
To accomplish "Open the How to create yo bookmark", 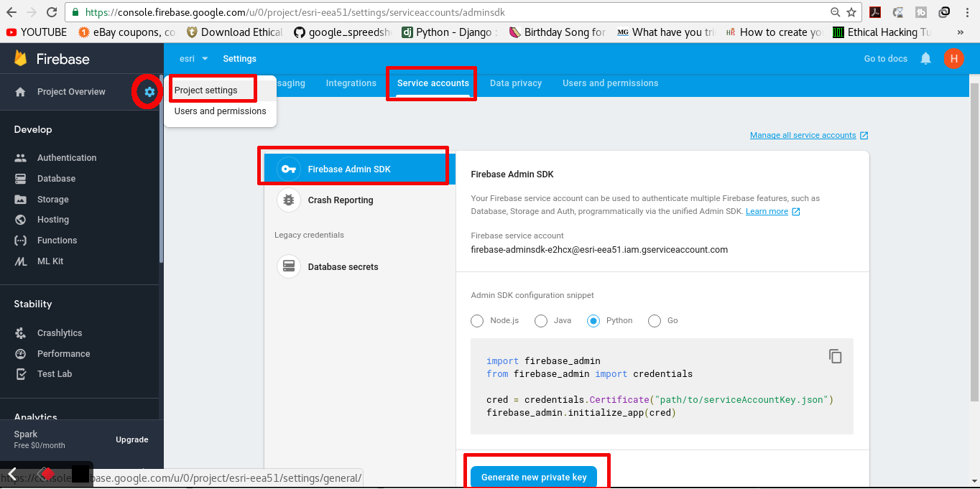I will [x=774, y=32].
